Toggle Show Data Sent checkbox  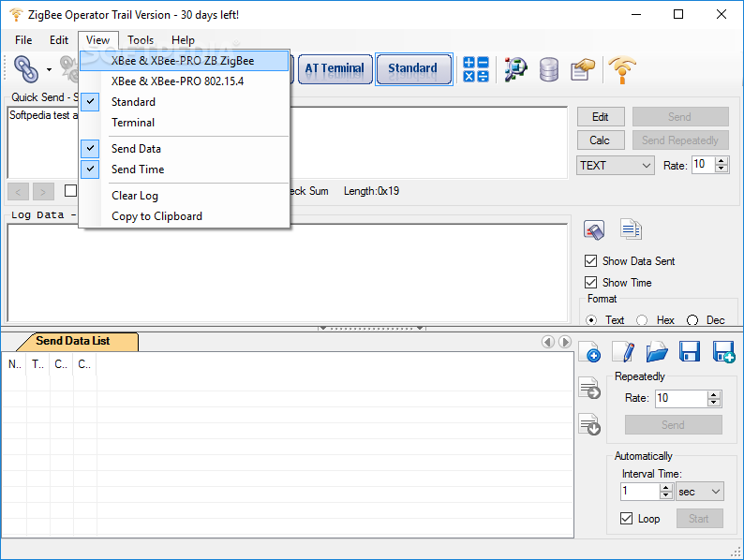pyautogui.click(x=590, y=260)
